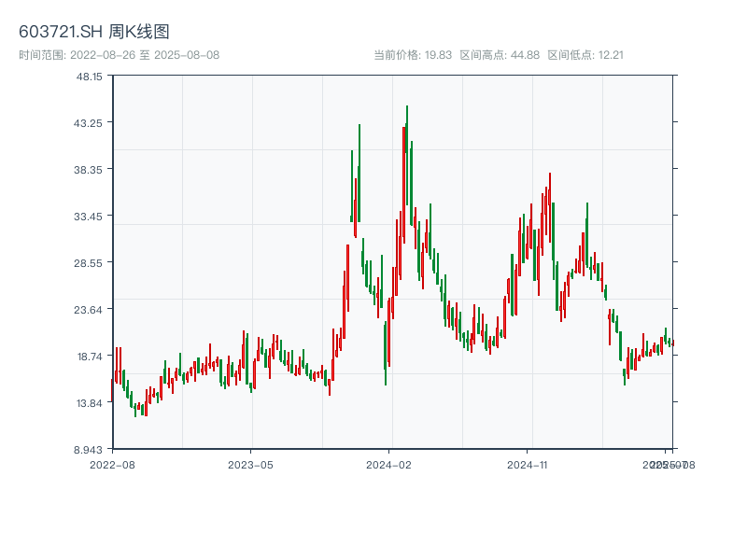
Task: Click the chart title 603721.SH 周K线图
Action: 94,32
